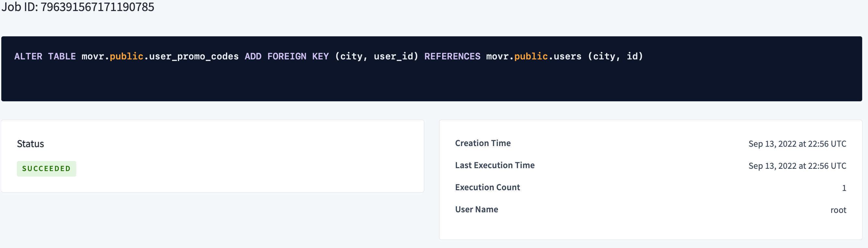Click ADD FOREIGN KEY in the statement
Viewport: 868px width, 248px height.
coord(286,56)
